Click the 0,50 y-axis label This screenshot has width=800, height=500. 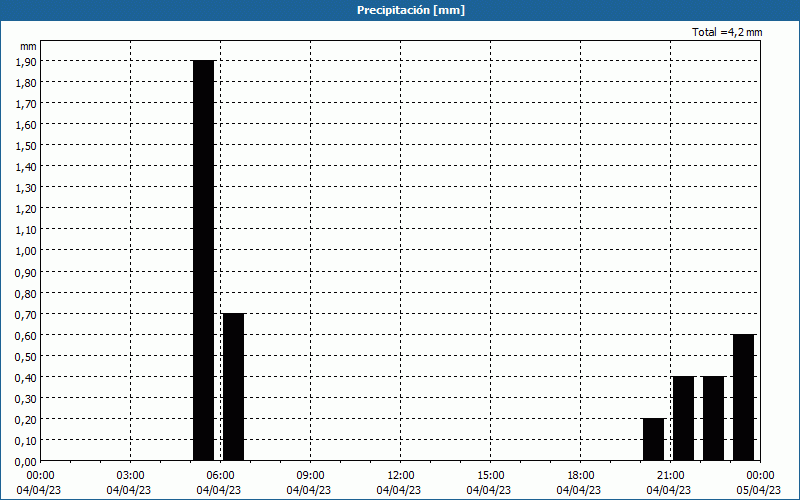click(x=26, y=357)
